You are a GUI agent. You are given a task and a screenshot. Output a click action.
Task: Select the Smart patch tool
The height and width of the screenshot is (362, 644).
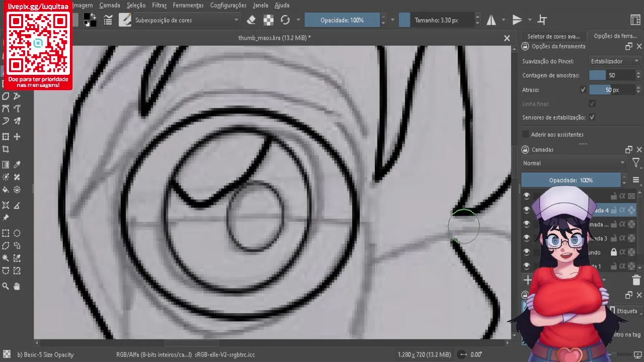click(17, 177)
